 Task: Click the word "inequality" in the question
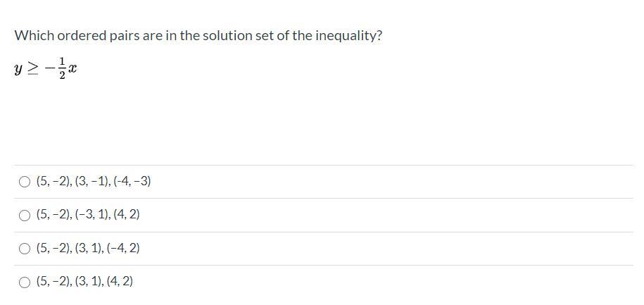point(348,35)
